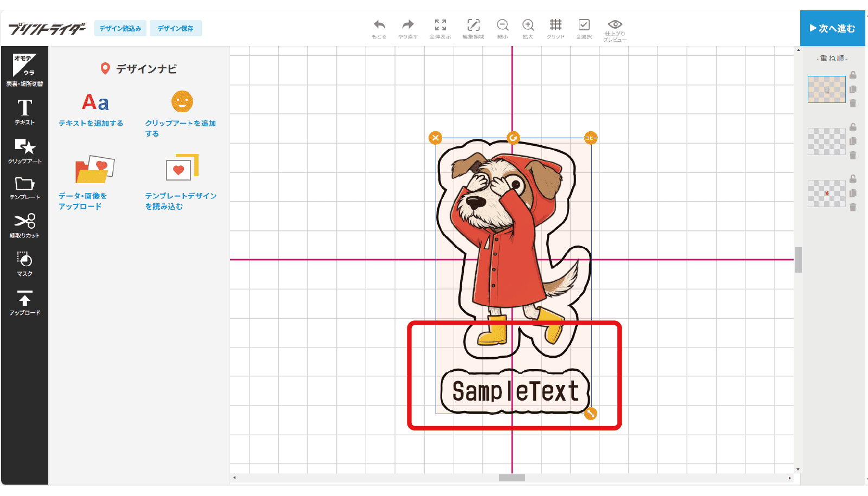868x496 pixels.
Task: Delete the bottom layer with trash icon
Action: 853,207
